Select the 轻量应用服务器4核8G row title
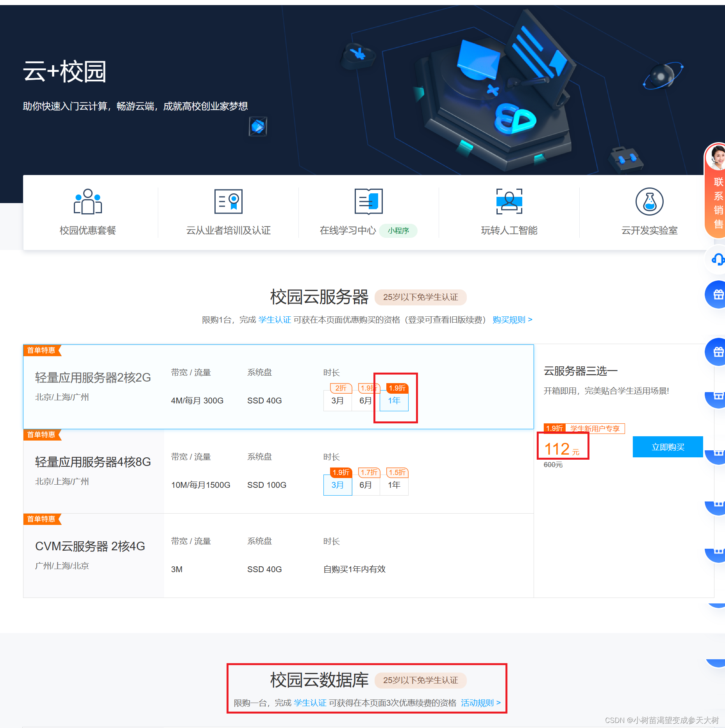This screenshot has height=728, width=725. tap(93, 462)
